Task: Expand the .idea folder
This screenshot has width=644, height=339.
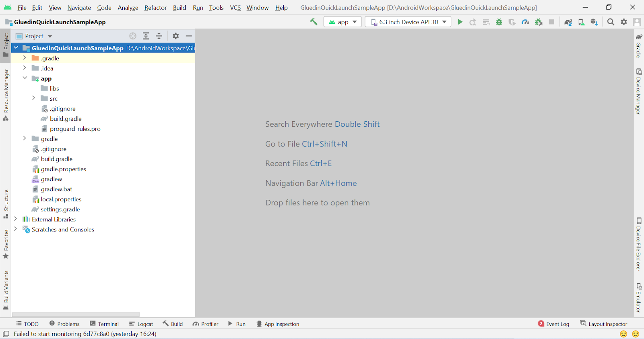Action: pyautogui.click(x=25, y=68)
